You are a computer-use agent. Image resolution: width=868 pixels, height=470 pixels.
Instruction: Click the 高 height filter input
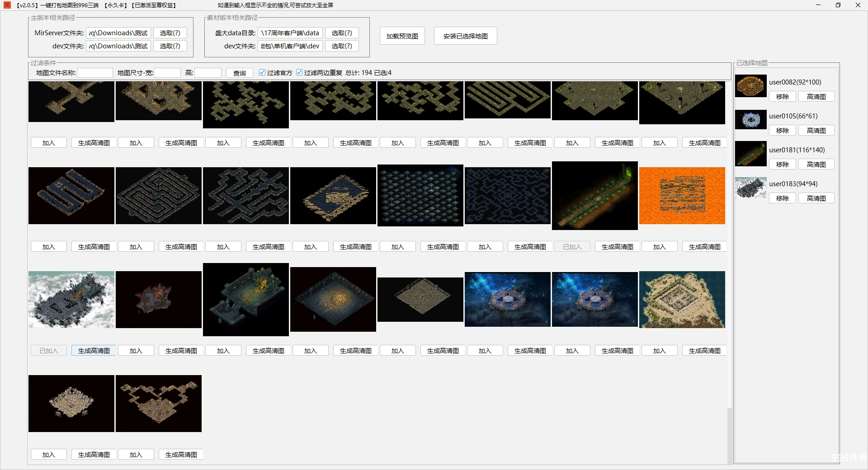coord(208,73)
